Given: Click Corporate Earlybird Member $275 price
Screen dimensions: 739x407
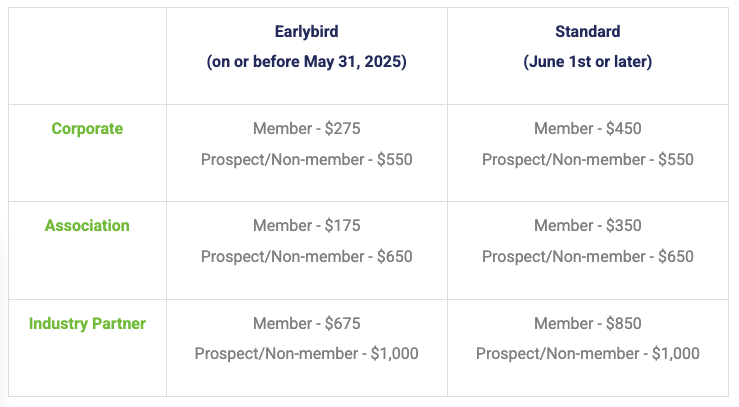Looking at the screenshot, I should coord(306,129).
